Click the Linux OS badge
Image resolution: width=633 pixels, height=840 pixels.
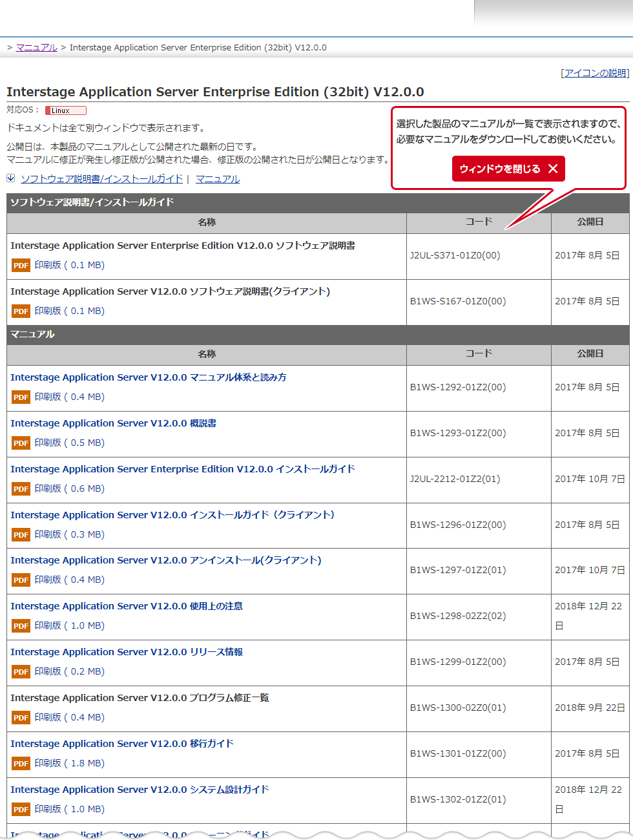pos(65,110)
